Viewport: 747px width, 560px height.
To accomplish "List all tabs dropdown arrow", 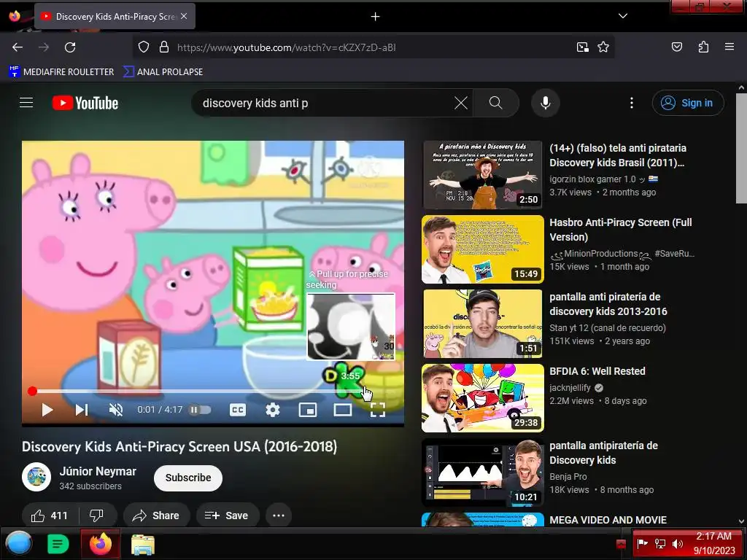I will click(x=623, y=16).
